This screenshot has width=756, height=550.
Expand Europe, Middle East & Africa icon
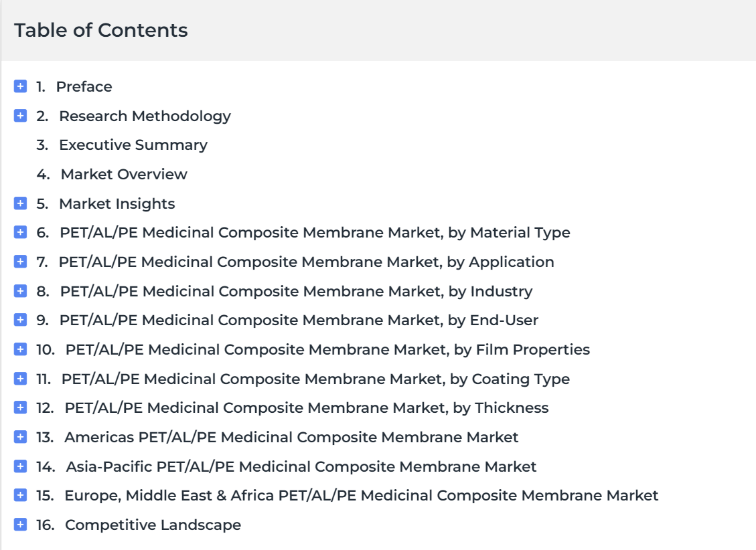[x=20, y=495]
